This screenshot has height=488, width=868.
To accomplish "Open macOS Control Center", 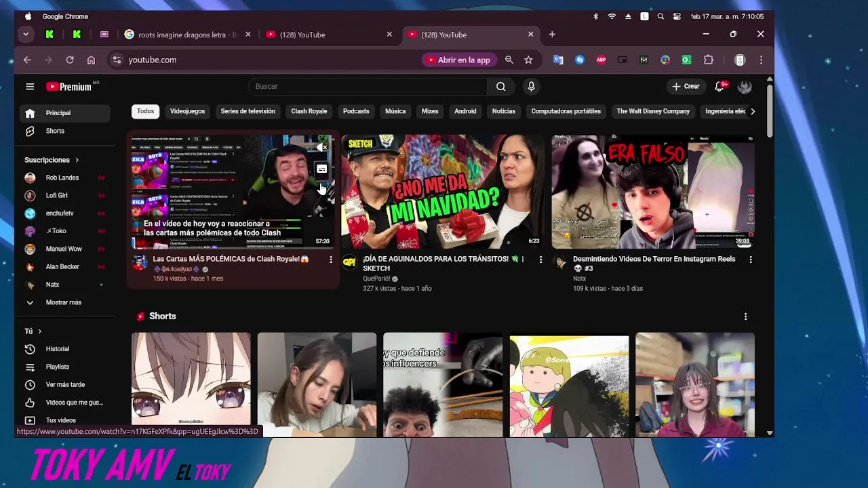I will [677, 16].
